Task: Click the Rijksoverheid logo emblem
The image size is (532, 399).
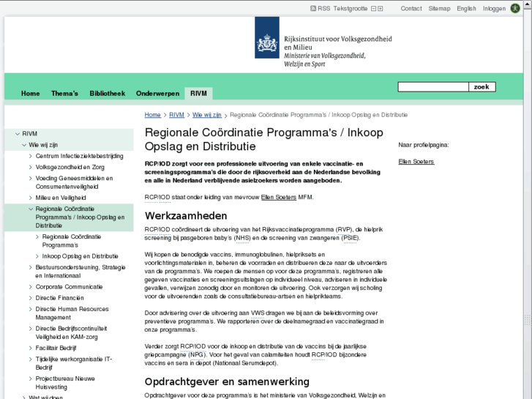Action: (x=267, y=42)
